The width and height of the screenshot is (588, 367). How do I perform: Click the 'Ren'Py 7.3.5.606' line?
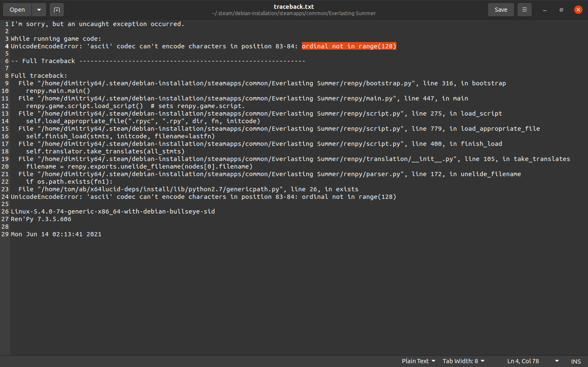pos(41,219)
